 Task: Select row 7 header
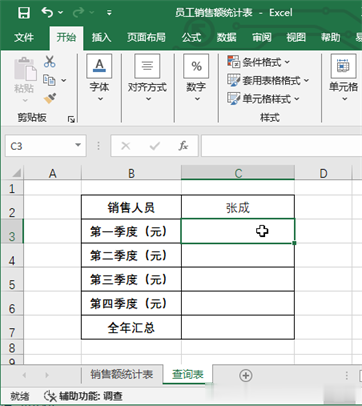coord(12,327)
